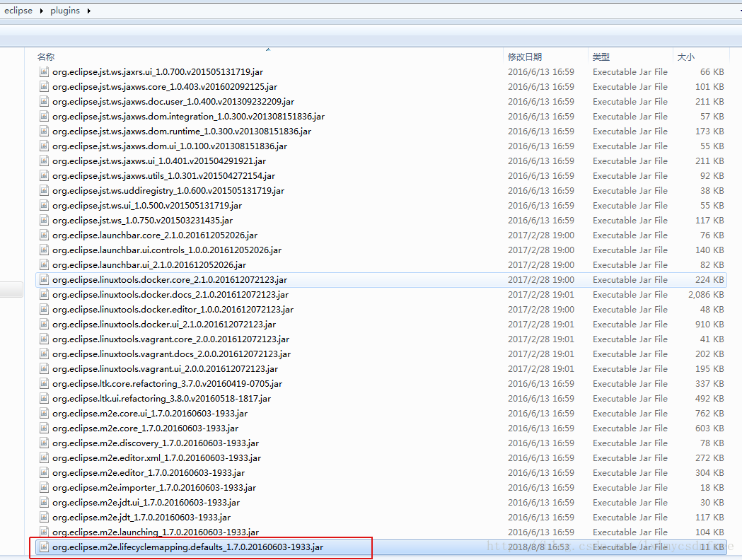The height and width of the screenshot is (560, 742).
Task: Click jar icon of ws.uddiregistry file
Action: click(44, 191)
